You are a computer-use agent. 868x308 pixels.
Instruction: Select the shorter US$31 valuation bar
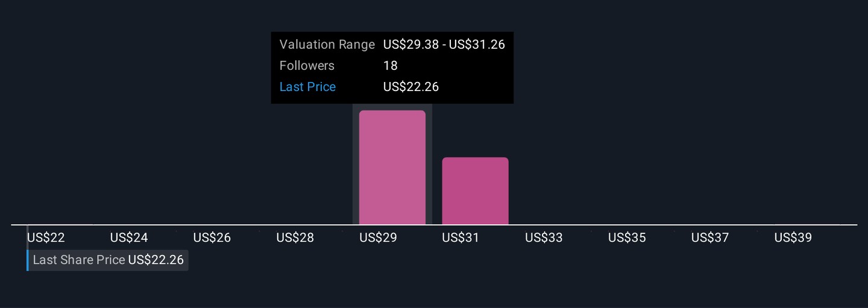(475, 191)
